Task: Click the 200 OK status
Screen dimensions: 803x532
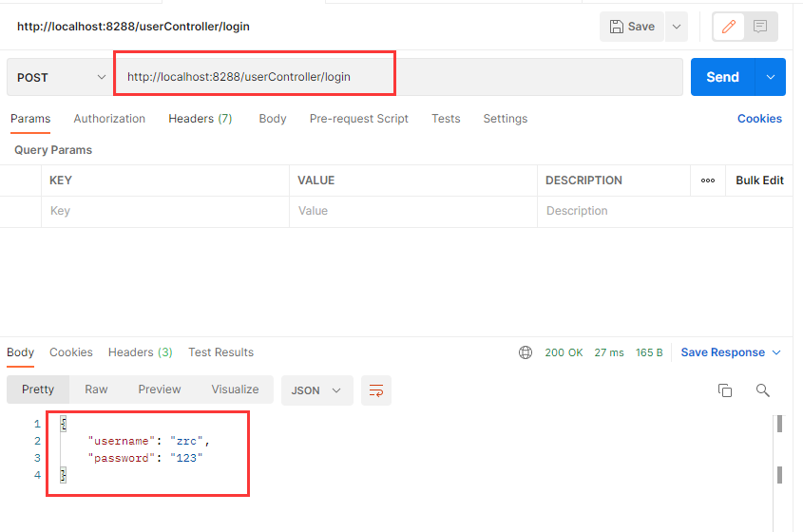Action: coord(564,352)
